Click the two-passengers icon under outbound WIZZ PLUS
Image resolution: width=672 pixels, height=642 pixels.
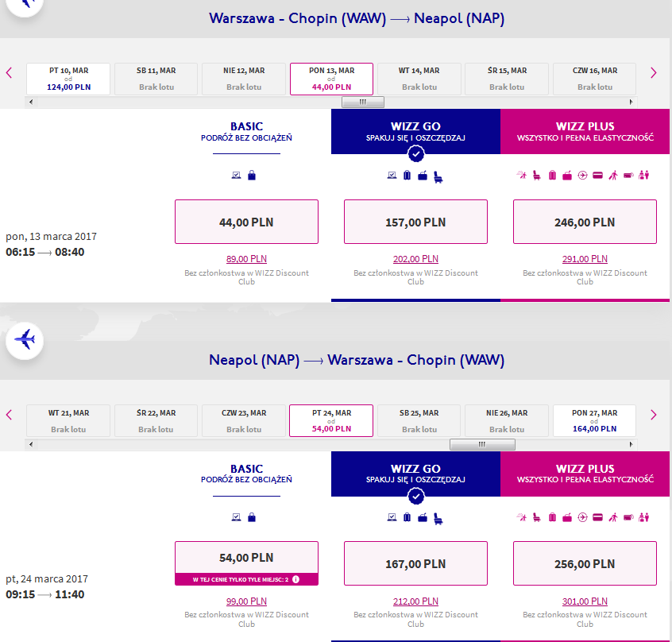(x=643, y=176)
